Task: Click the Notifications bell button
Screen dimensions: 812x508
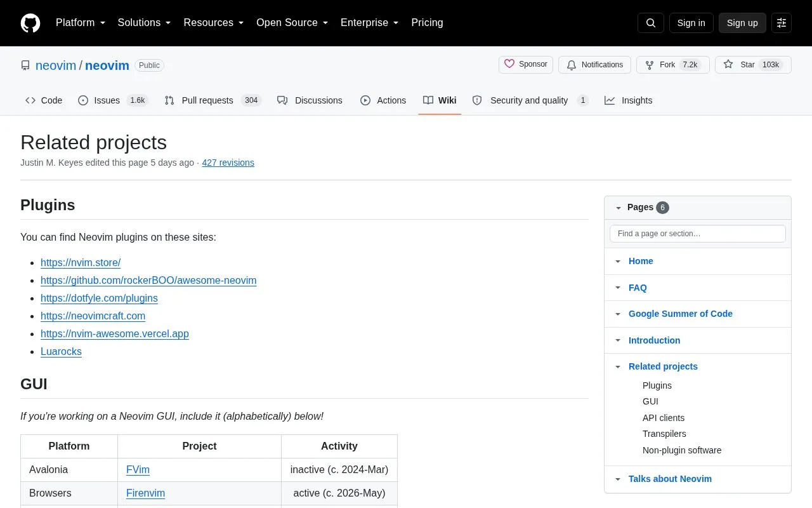Action: 595,65
